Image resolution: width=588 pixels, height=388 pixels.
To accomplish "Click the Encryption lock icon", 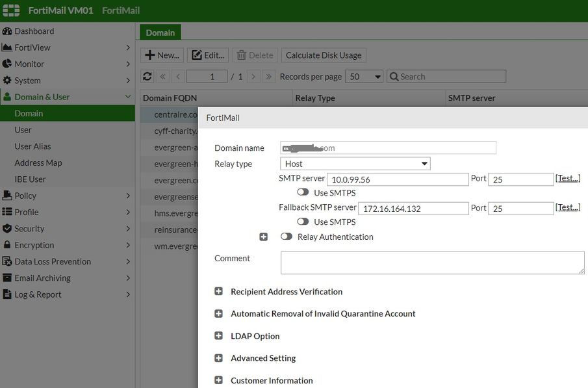I will tap(7, 245).
